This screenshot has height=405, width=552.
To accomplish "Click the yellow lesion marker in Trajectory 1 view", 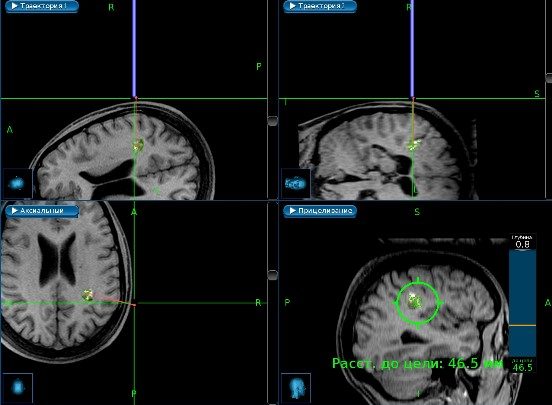I will pyautogui.click(x=138, y=145).
